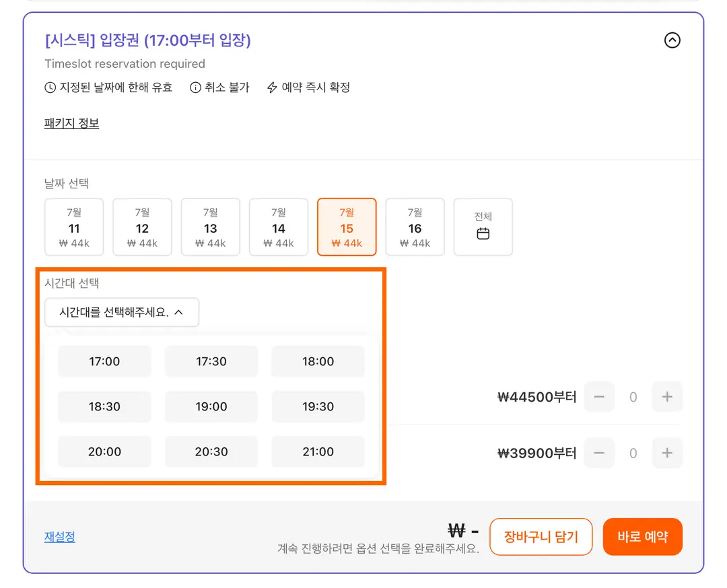Click the info icon beside 취소 불가
Screen dimensions: 727x588
[x=195, y=87]
